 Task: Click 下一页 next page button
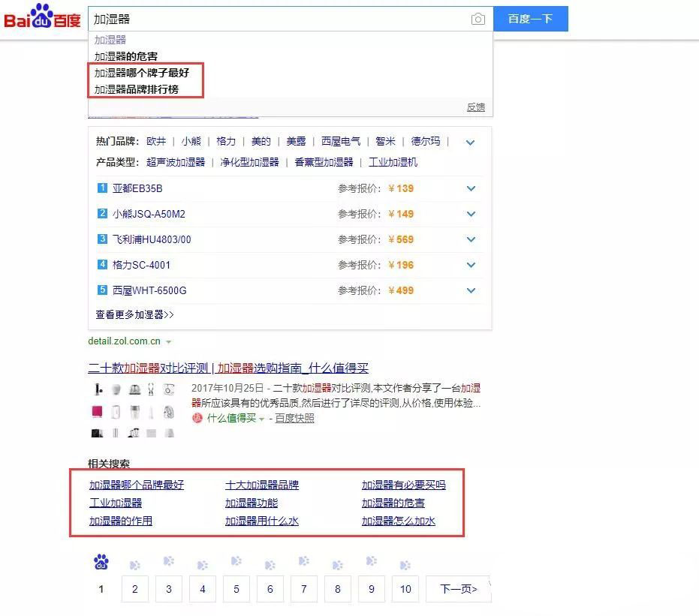point(458,589)
